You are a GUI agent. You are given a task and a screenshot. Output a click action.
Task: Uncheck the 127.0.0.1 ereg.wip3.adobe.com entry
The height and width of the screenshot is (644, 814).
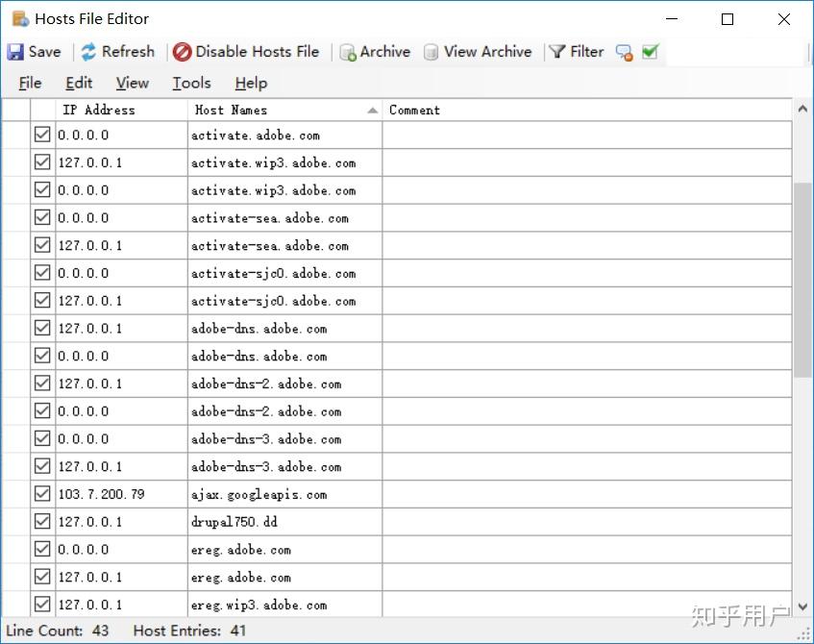click(x=42, y=604)
